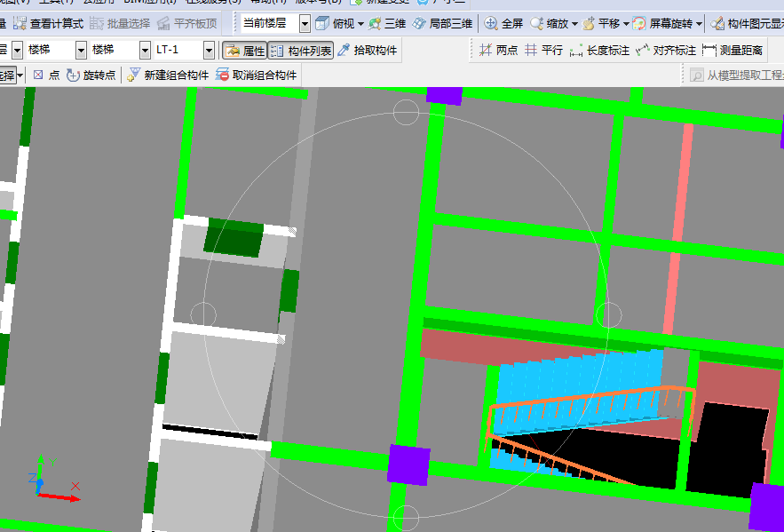Click 取消组合构件 to cancel combined component
This screenshot has width=784, height=532.
tap(256, 75)
